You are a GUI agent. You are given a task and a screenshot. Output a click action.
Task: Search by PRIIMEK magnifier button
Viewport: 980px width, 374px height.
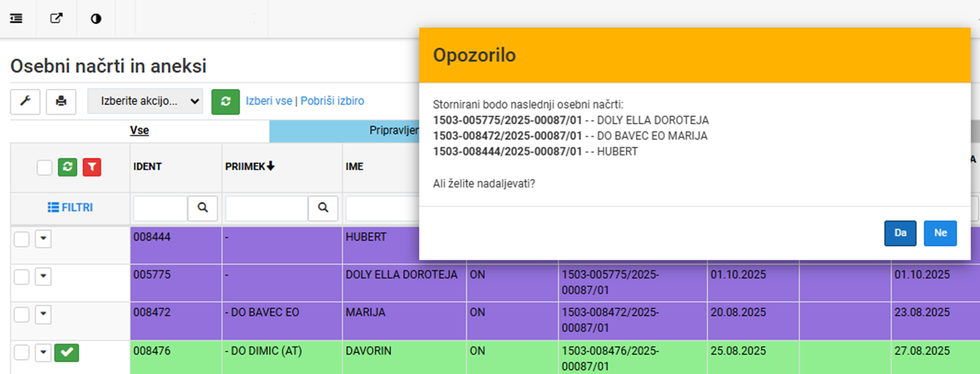click(x=323, y=208)
